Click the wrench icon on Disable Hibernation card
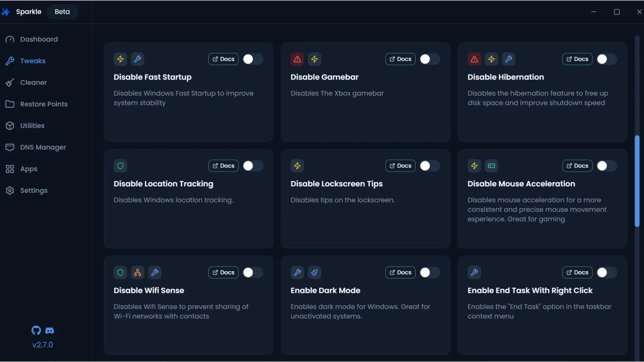644x362 pixels. pyautogui.click(x=508, y=59)
